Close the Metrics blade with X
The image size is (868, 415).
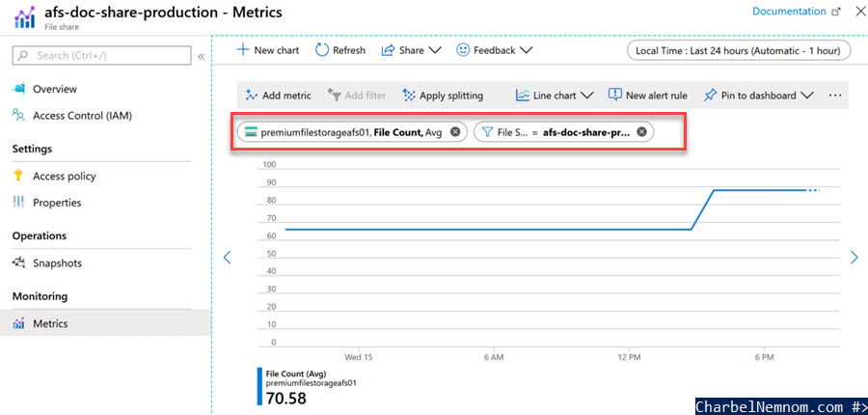[x=860, y=11]
